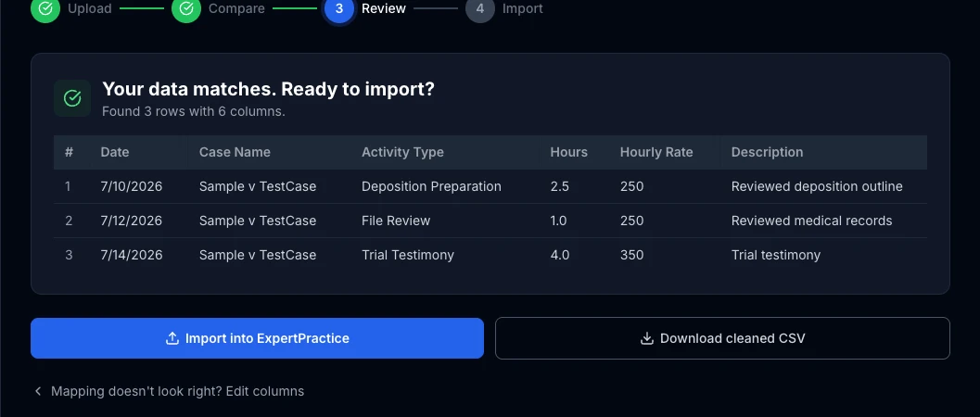Download cleaned CSV
The width and height of the screenshot is (980, 417).
pyautogui.click(x=722, y=338)
